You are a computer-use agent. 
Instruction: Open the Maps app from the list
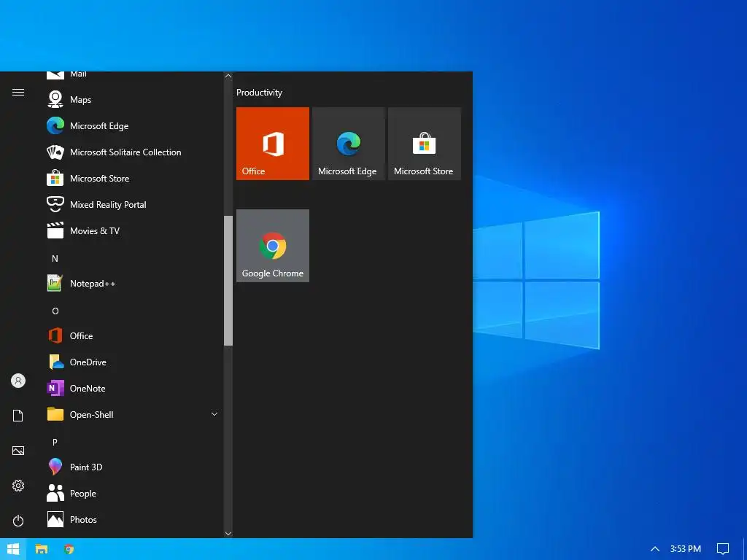coord(133,99)
